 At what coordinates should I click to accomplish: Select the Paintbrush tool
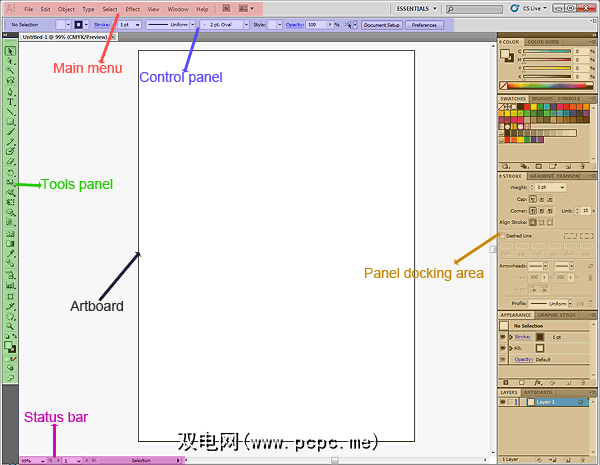10,132
